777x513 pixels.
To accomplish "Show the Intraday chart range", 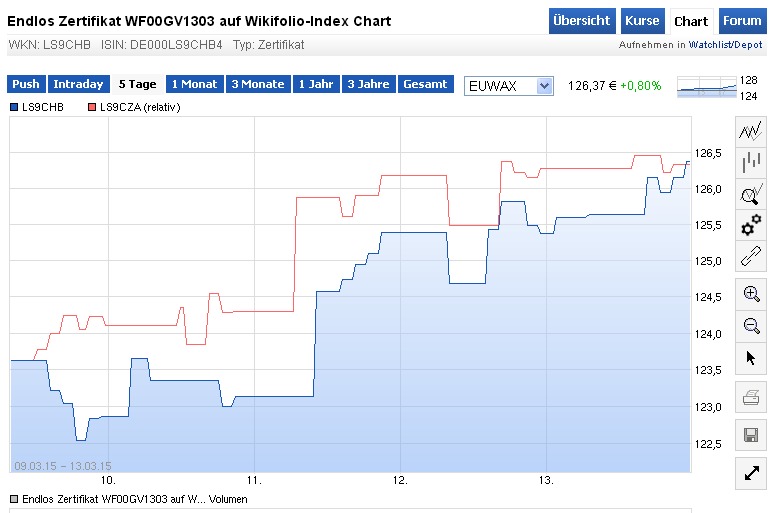I will (x=78, y=84).
